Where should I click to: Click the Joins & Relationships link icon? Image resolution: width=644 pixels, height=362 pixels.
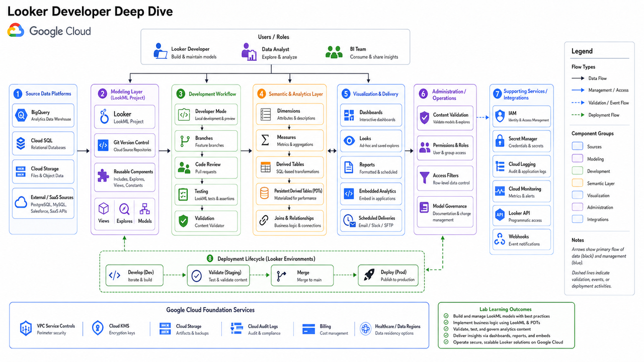click(265, 221)
